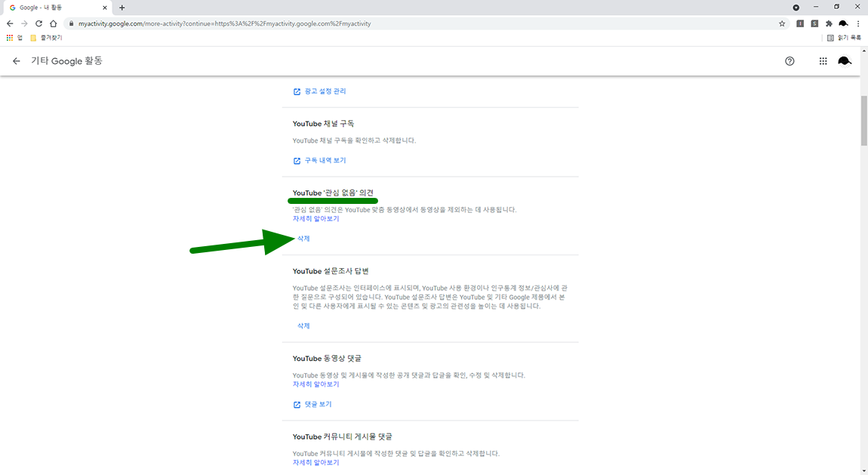Open the reading list button
The image size is (868, 475).
point(844,38)
